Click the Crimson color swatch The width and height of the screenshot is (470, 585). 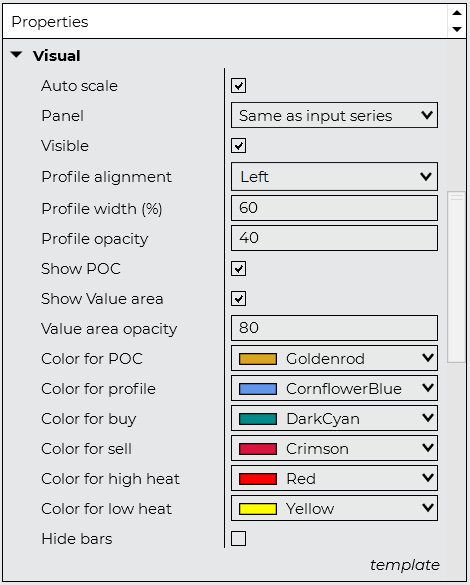tap(258, 449)
